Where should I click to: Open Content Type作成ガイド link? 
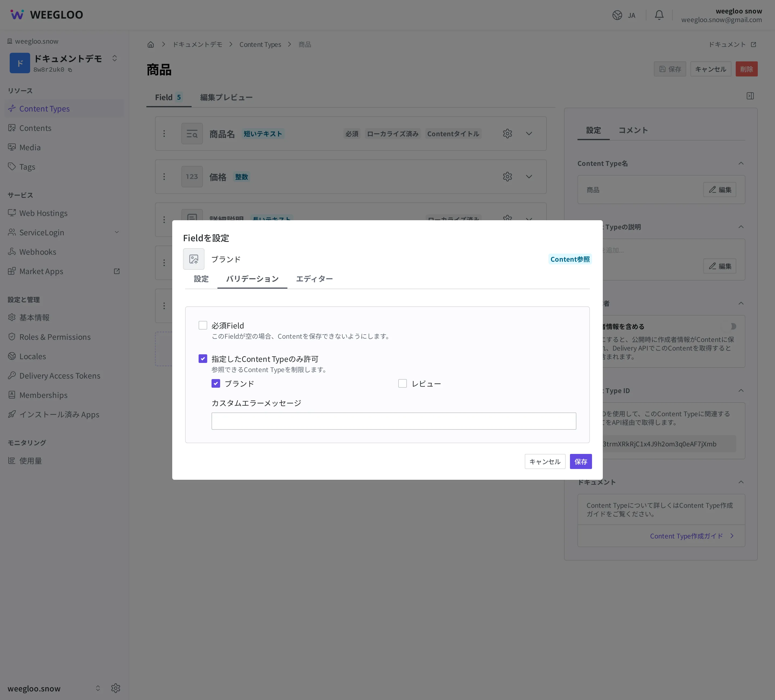click(692, 536)
